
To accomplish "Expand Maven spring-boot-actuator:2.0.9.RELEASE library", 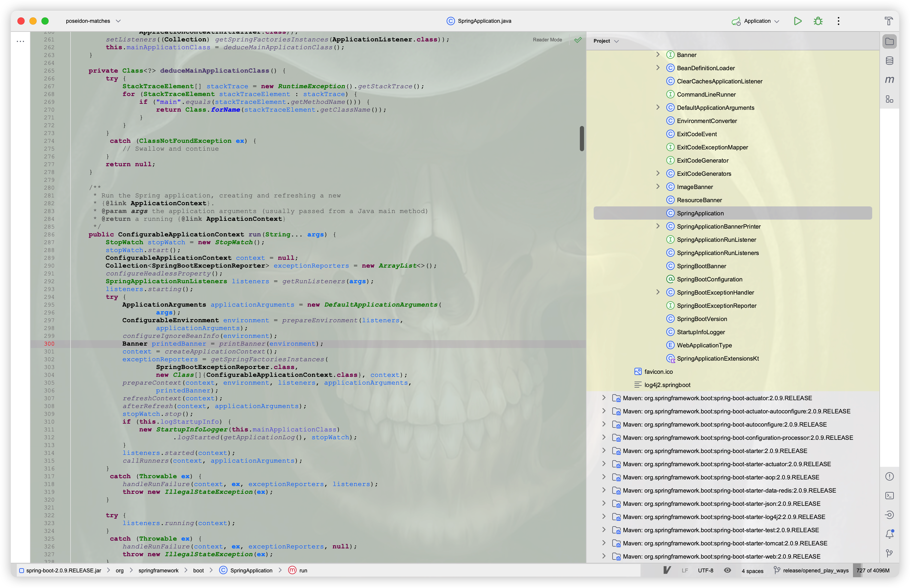I will pos(604,398).
